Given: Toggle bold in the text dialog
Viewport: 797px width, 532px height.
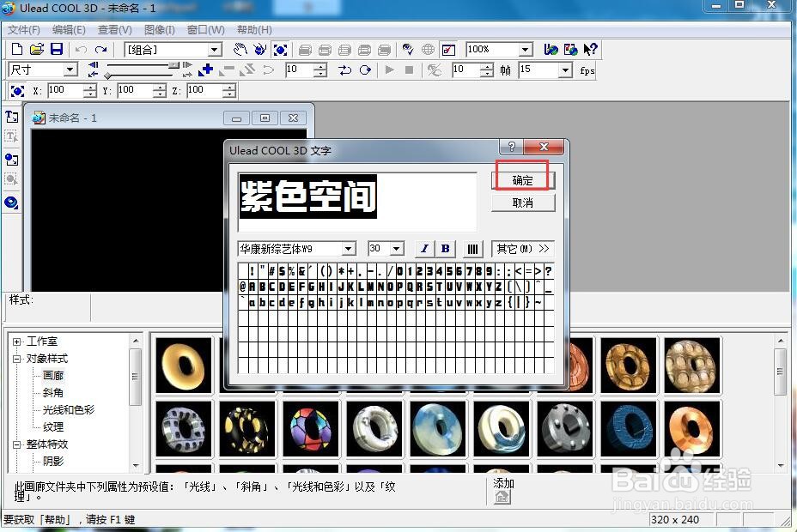Looking at the screenshot, I should [x=445, y=249].
